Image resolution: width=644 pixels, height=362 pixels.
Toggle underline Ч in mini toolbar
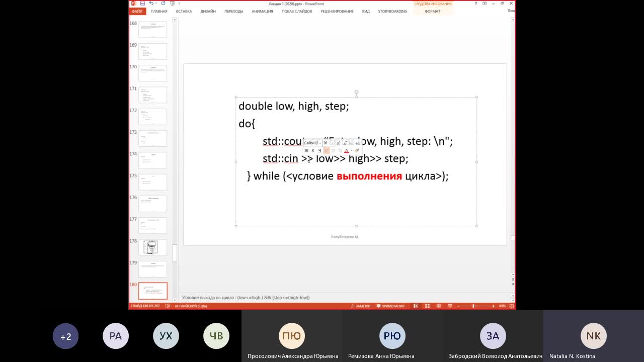(319, 150)
